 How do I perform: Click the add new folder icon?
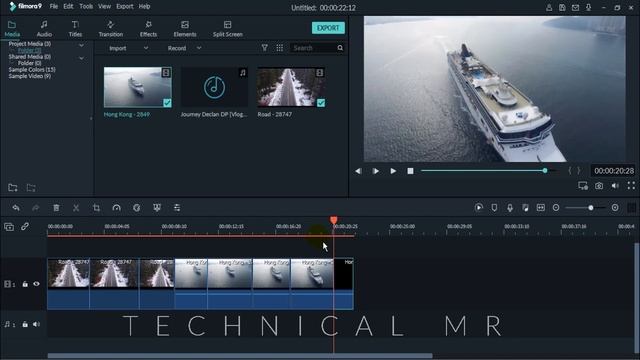[x=13, y=188]
